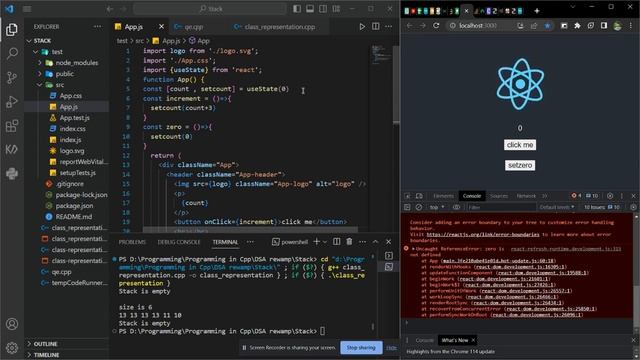Open the VS Code hamburger menu

27,9
